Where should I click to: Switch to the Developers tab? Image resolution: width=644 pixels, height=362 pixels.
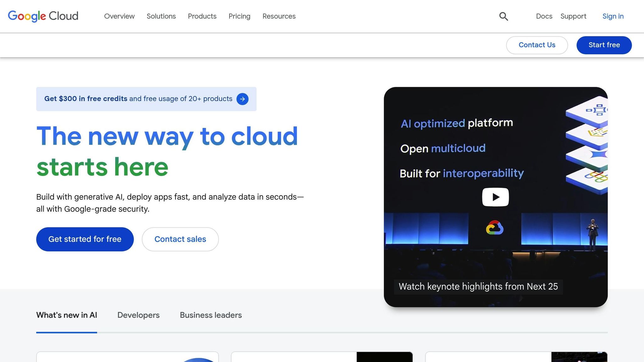pos(138,315)
